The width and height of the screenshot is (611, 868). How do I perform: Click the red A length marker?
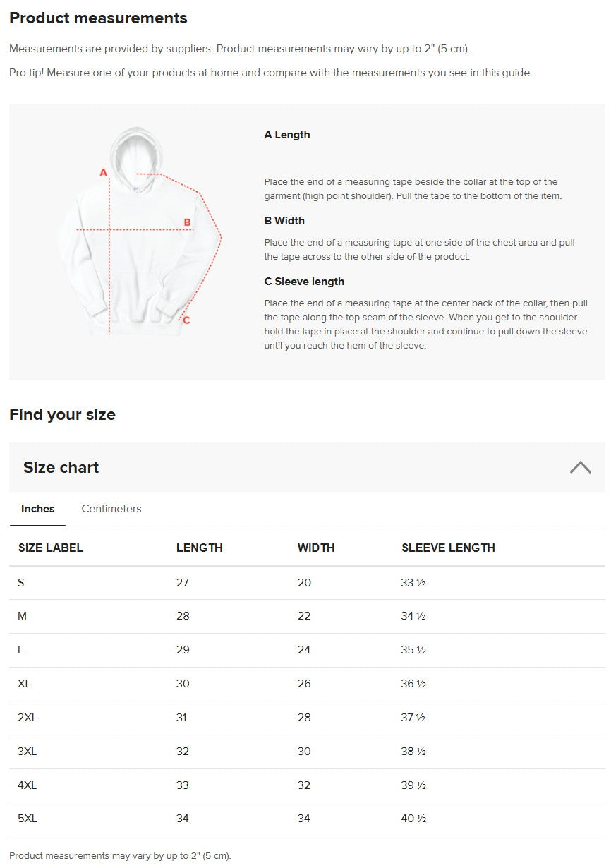103,172
